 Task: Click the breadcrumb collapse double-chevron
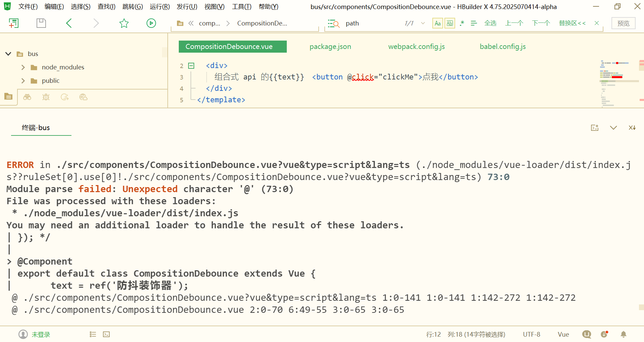click(191, 23)
